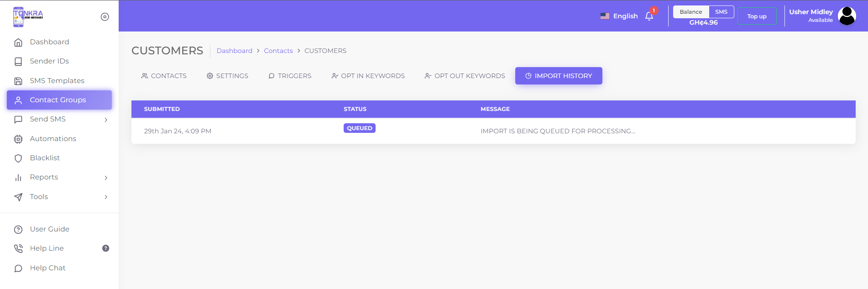This screenshot has height=289, width=868.
Task: Expand the Send SMS submenu
Action: tap(106, 120)
